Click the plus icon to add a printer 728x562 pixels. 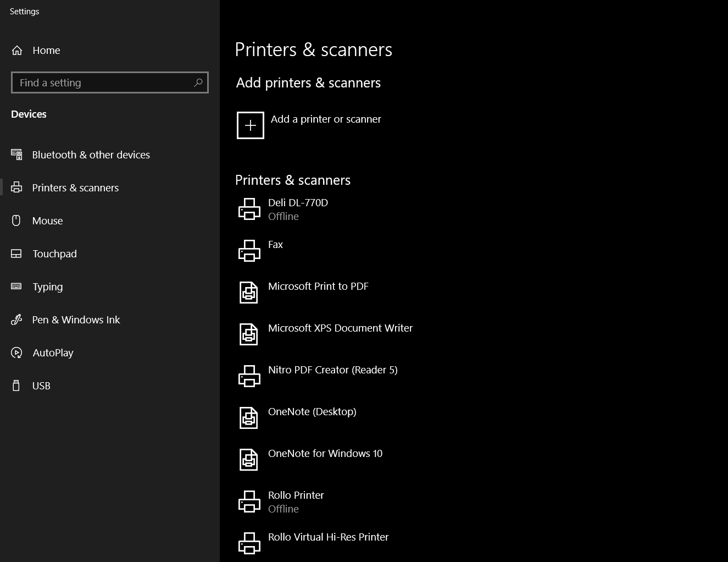tap(250, 125)
